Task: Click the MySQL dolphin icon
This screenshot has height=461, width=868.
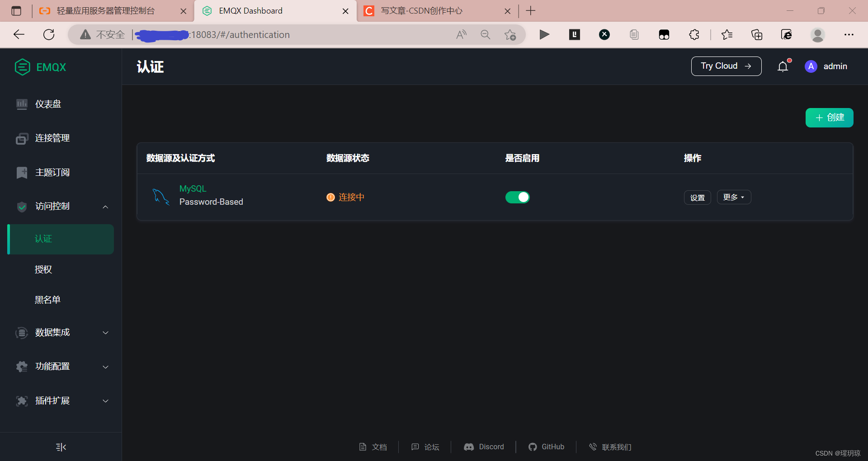Action: coord(160,197)
